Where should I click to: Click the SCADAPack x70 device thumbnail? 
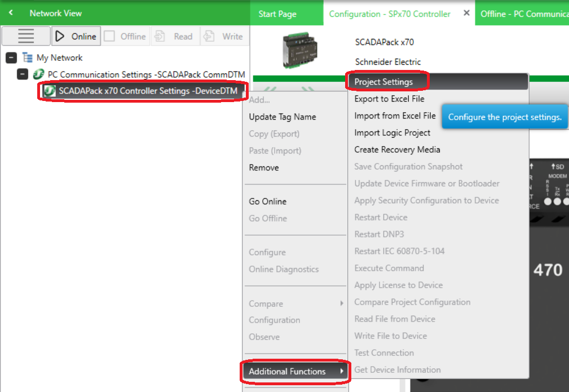click(x=300, y=50)
